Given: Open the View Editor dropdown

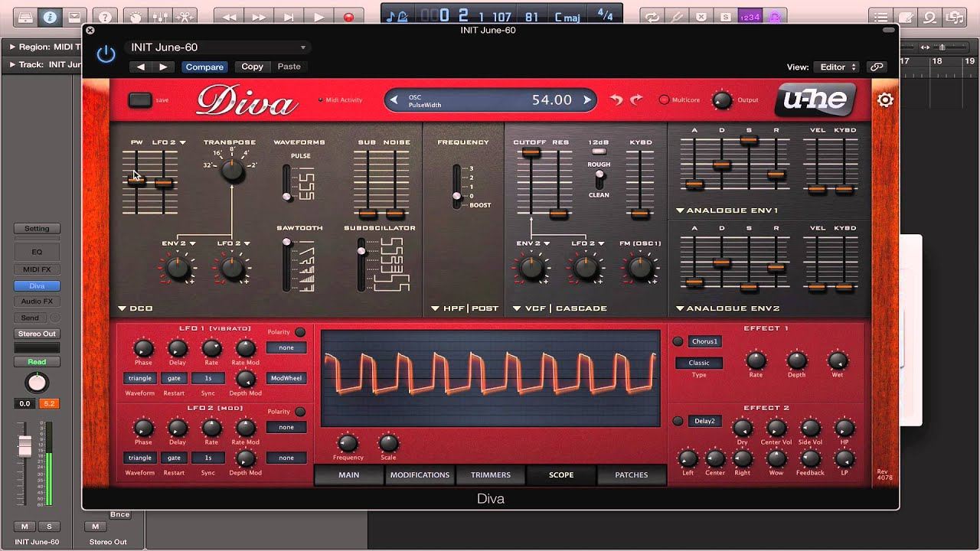Looking at the screenshot, I should 836,67.
